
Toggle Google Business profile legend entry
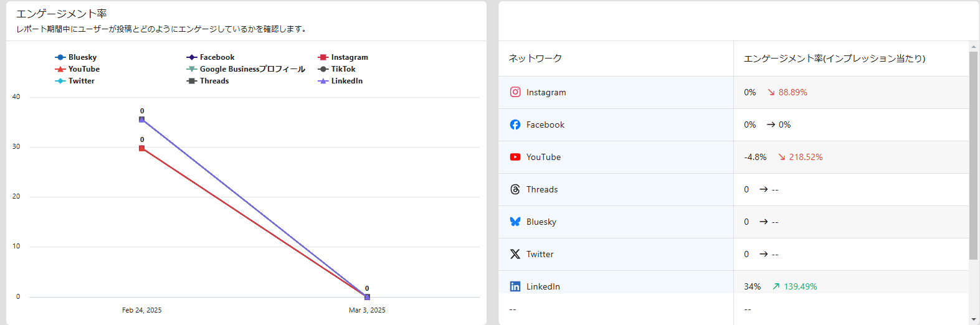click(x=245, y=69)
